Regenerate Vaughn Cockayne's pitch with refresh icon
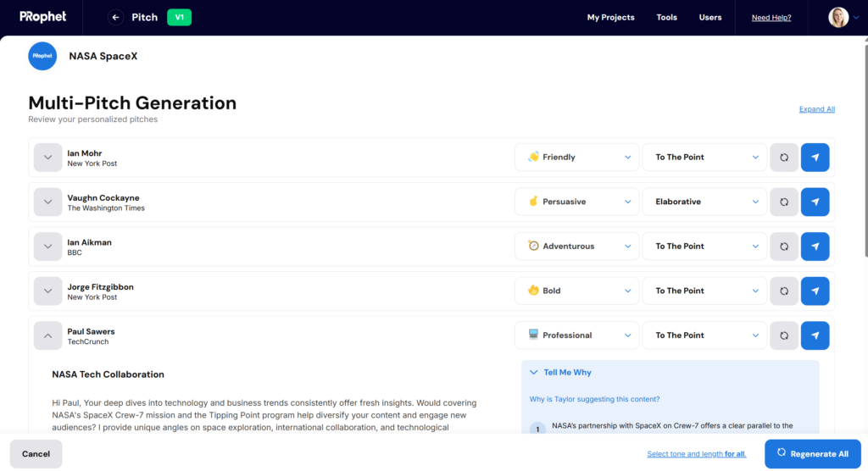This screenshot has width=868, height=471. click(x=784, y=202)
